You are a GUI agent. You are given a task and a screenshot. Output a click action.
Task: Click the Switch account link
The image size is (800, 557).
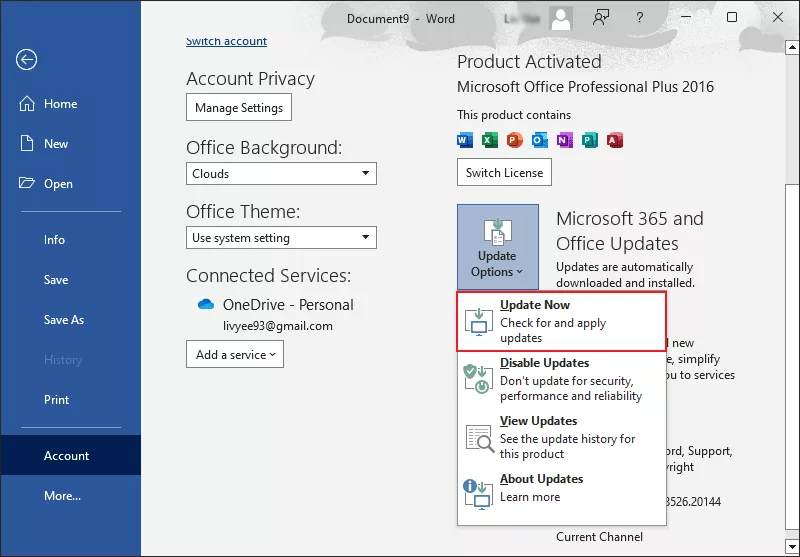[226, 41]
